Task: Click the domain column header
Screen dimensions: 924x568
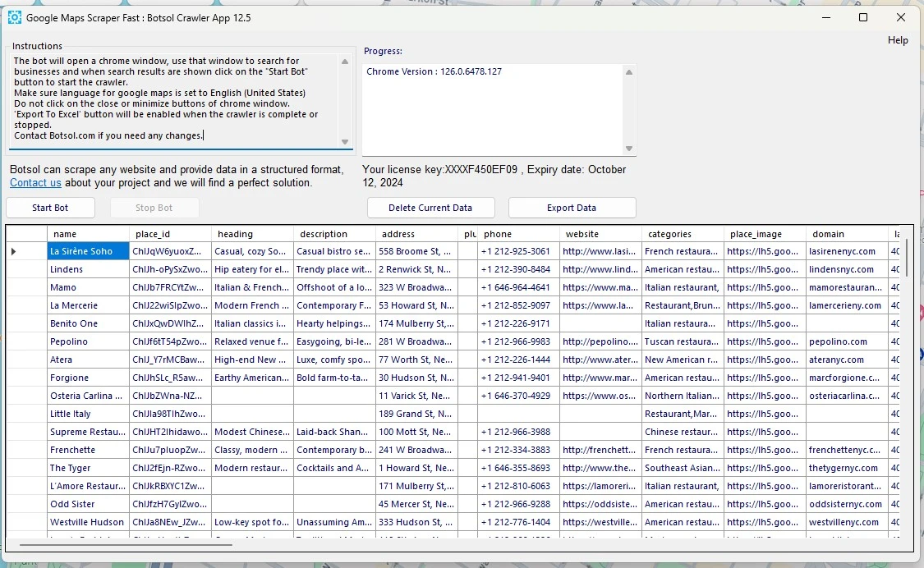Action: click(847, 234)
